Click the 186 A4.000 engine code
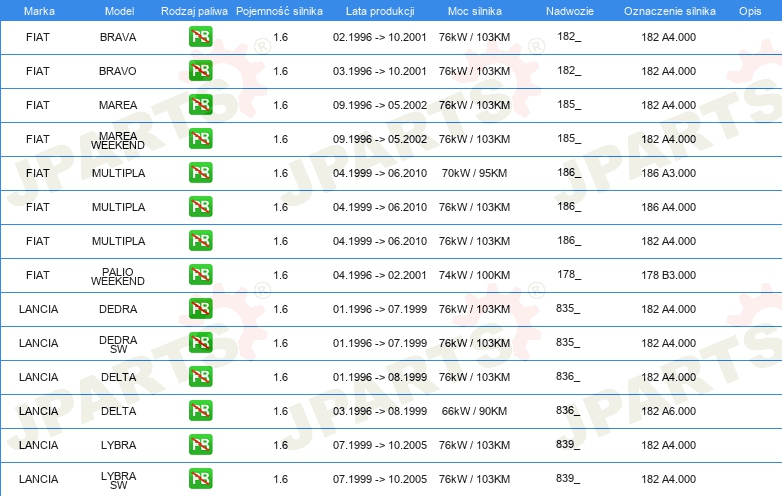The image size is (782, 496). click(668, 207)
